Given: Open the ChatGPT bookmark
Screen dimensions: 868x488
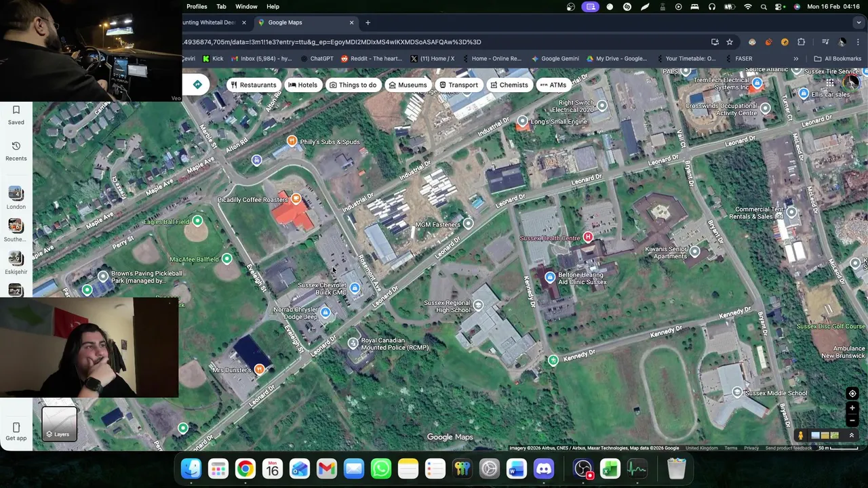Looking at the screenshot, I should click(x=317, y=59).
